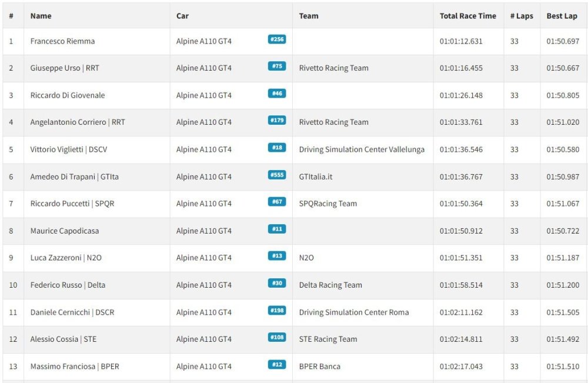The image size is (588, 383).
Task: Select driver name Amedeo Di Trapani | GTIta
Action: (x=74, y=176)
